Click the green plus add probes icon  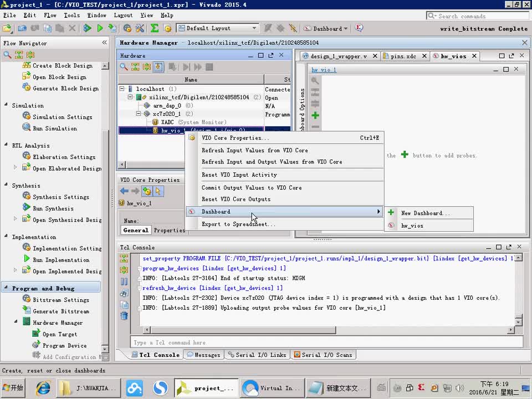click(315, 116)
